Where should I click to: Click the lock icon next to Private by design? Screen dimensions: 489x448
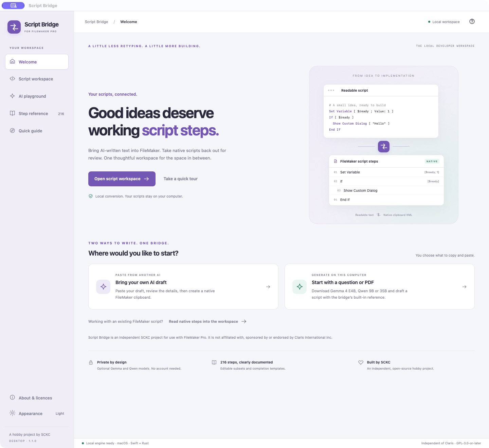[x=91, y=362]
